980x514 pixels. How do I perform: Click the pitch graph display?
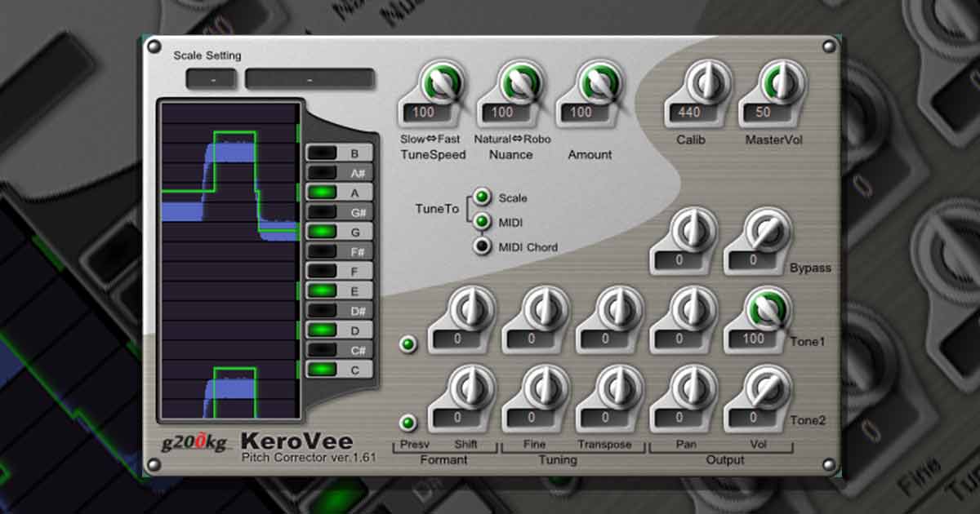[229, 259]
